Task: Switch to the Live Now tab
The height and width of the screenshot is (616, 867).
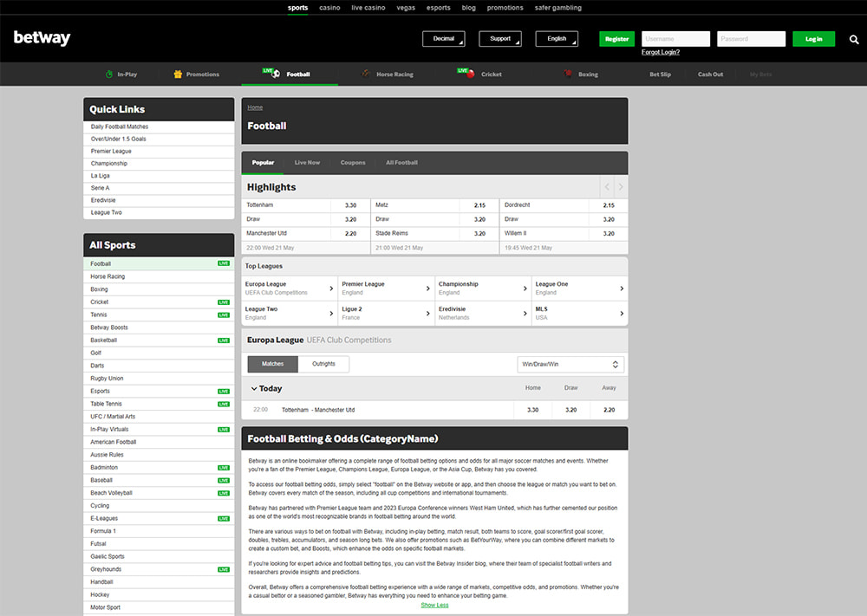Action: (307, 162)
